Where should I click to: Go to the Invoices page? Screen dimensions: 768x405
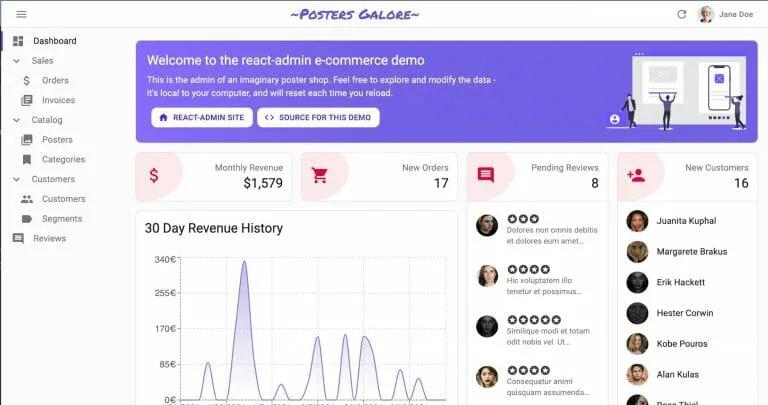58,100
